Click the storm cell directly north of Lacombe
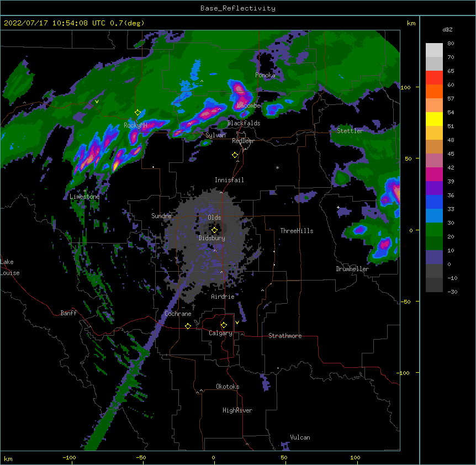 (x=241, y=94)
